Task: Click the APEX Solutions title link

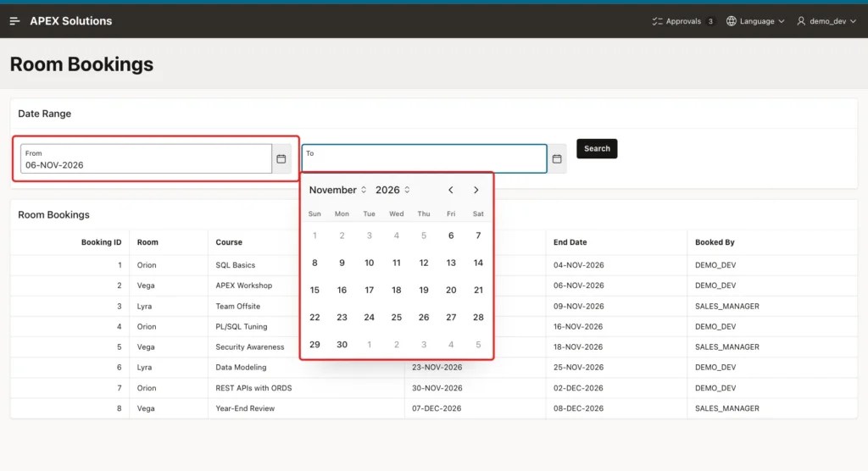Action: click(71, 21)
